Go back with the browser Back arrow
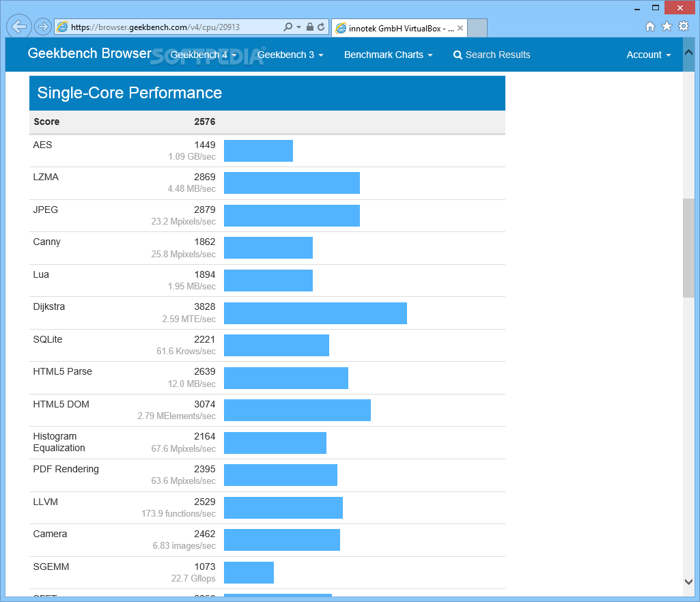Viewport: 700px width, 602px height. (x=18, y=27)
